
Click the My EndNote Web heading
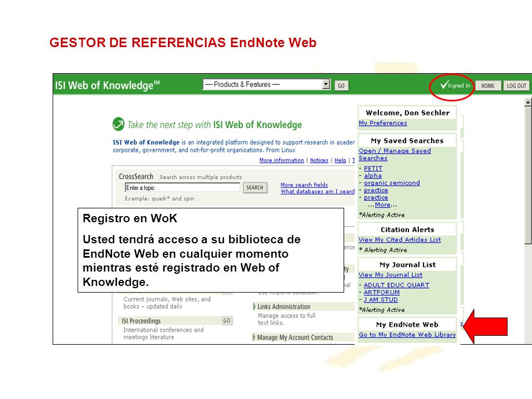click(407, 325)
